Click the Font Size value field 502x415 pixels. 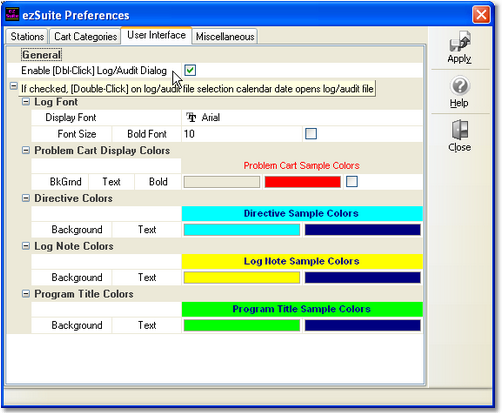(242, 134)
